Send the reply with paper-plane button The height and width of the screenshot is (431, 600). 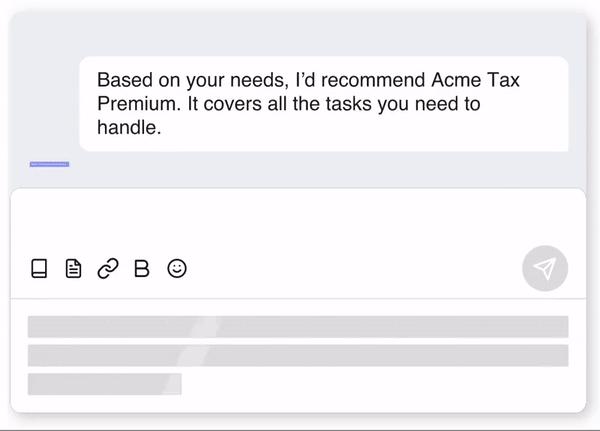(545, 268)
